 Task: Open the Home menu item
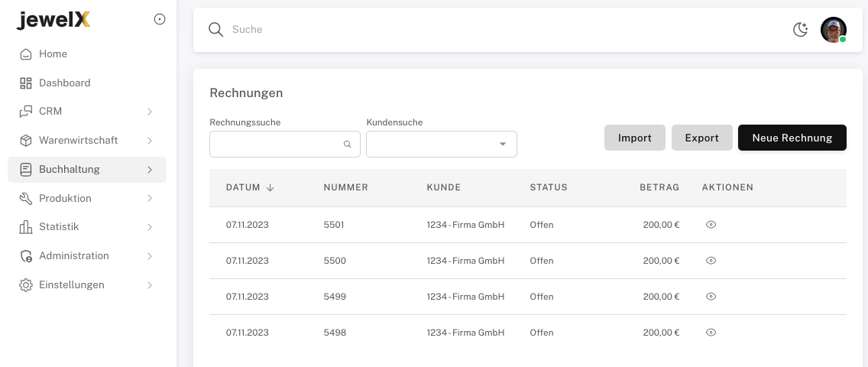53,54
